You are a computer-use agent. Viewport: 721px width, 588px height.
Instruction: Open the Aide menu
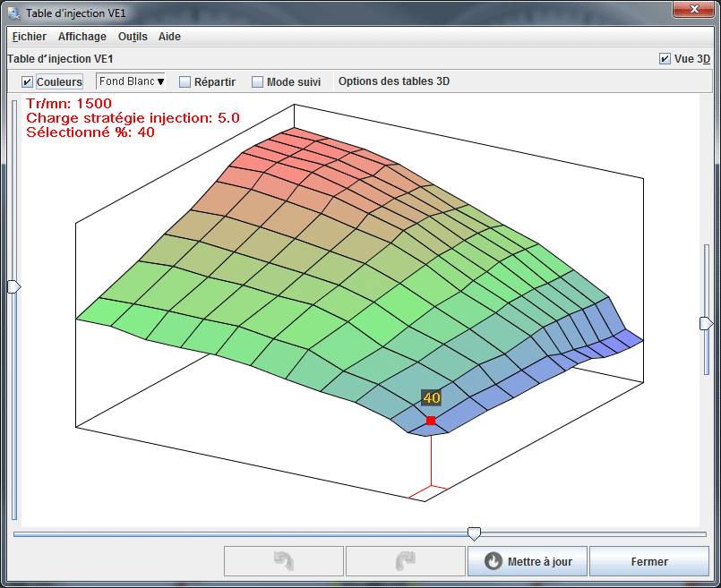(x=169, y=37)
